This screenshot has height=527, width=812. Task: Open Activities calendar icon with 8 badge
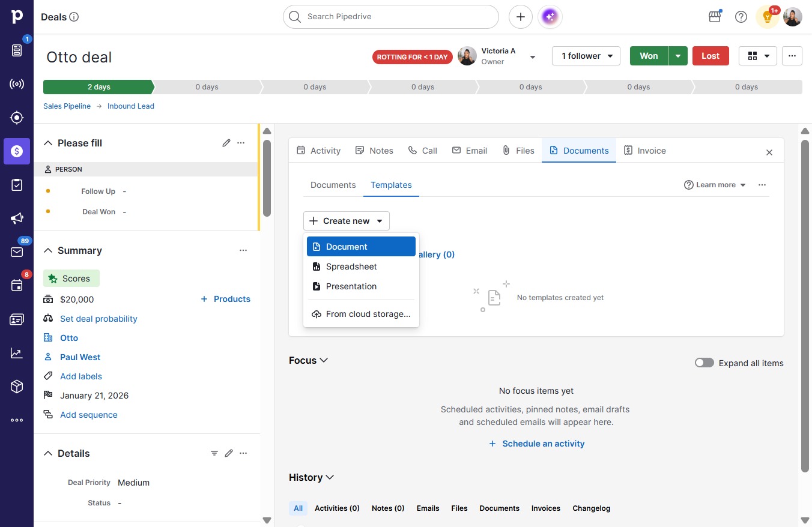click(17, 286)
